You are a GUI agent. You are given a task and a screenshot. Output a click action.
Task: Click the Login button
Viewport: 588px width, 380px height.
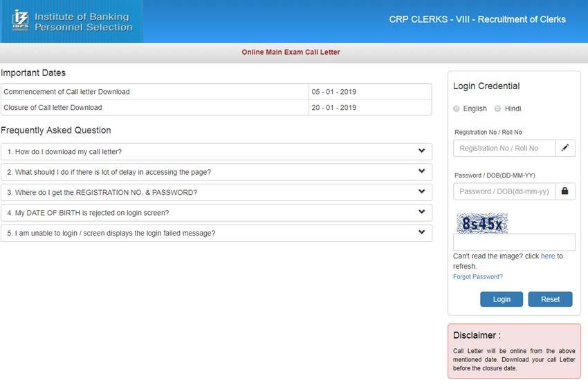click(x=502, y=299)
